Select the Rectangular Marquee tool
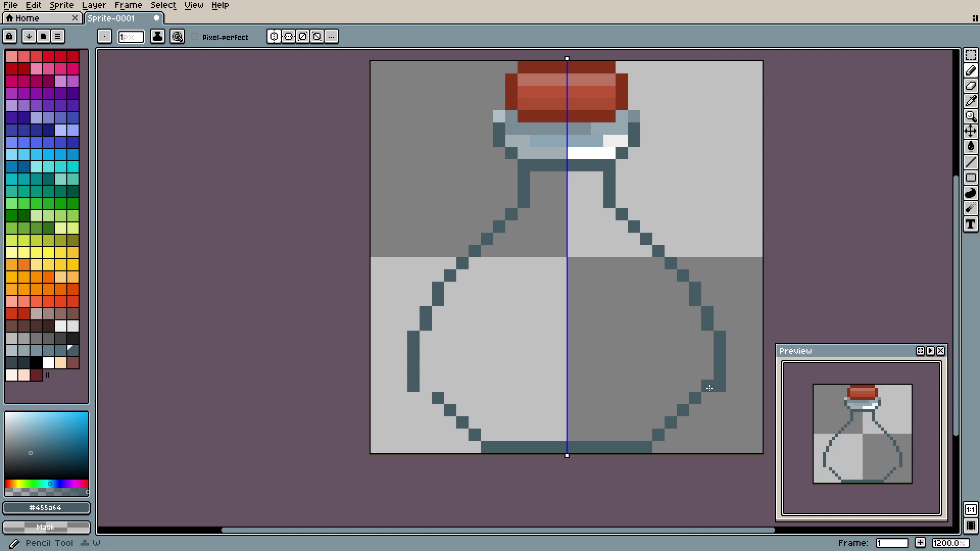The height and width of the screenshot is (551, 980). (x=970, y=55)
